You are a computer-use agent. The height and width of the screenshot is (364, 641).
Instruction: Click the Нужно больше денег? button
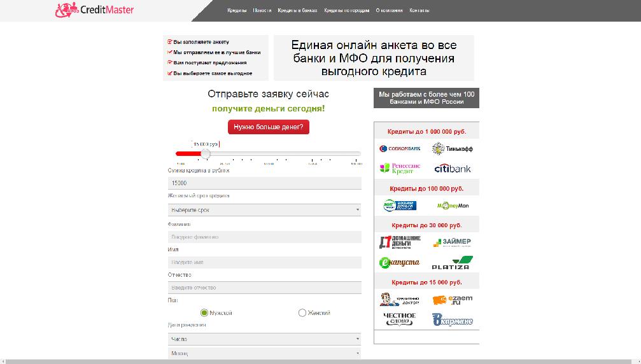(269, 127)
